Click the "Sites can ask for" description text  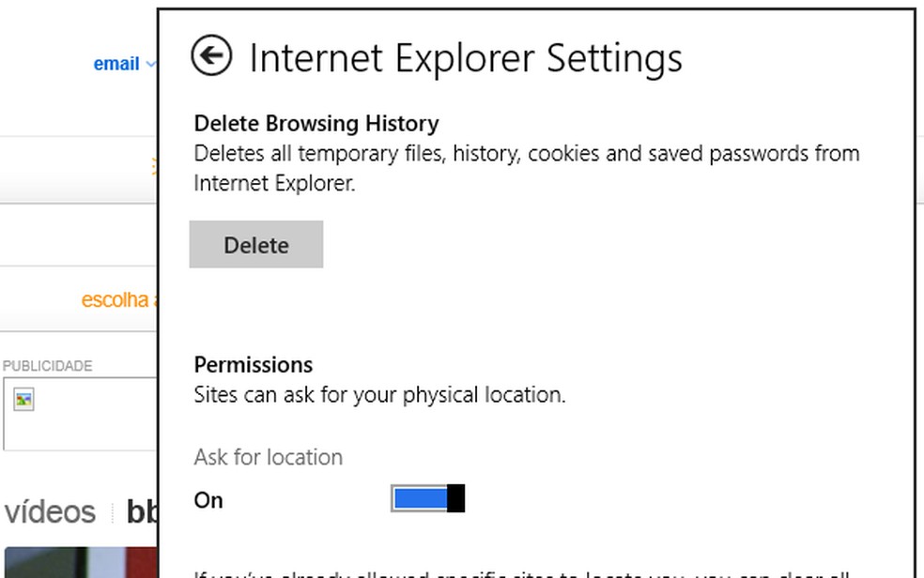[x=379, y=395]
